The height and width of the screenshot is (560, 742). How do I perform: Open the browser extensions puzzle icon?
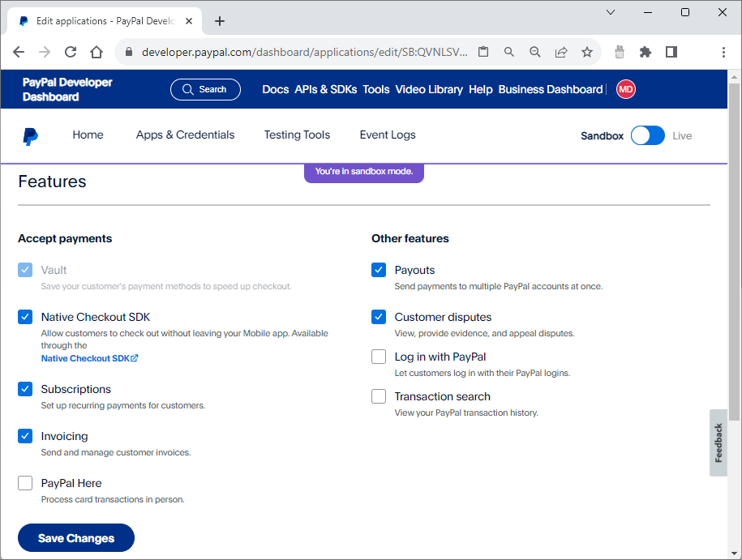pyautogui.click(x=645, y=51)
